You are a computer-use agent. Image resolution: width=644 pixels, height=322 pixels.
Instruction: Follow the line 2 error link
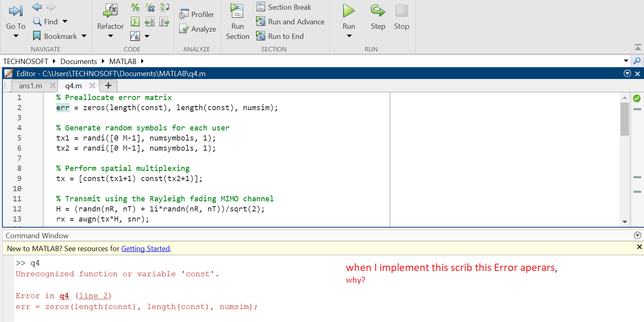click(93, 296)
